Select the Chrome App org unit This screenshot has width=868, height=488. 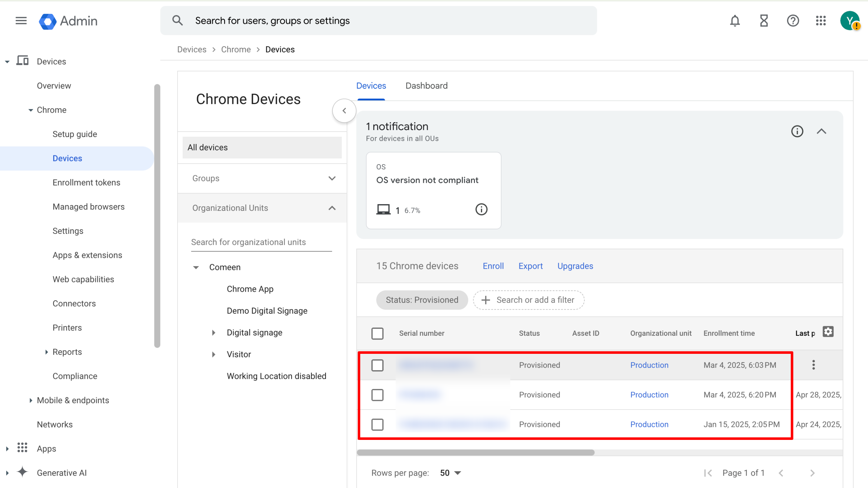(x=250, y=289)
